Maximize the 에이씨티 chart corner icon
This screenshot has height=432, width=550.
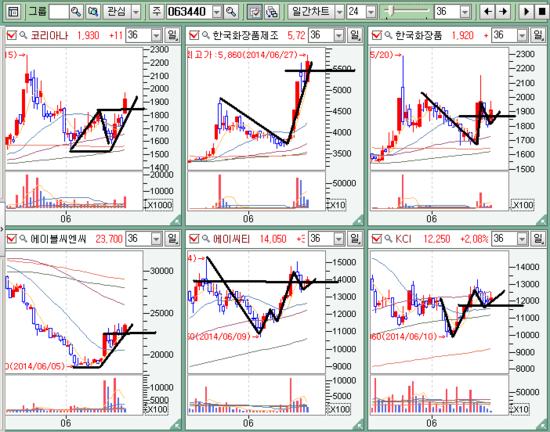358,425
